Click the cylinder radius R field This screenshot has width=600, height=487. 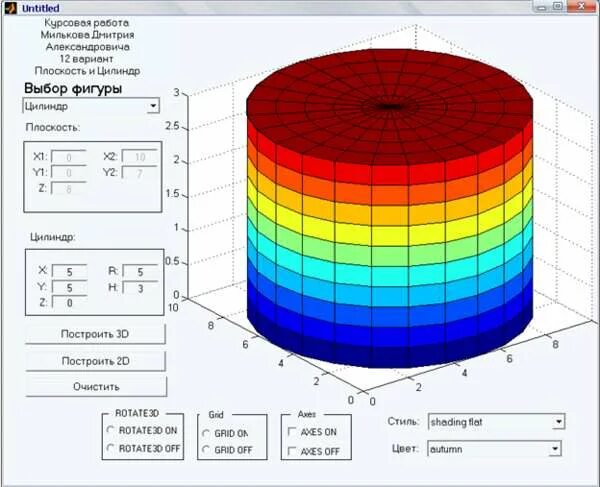coord(140,271)
